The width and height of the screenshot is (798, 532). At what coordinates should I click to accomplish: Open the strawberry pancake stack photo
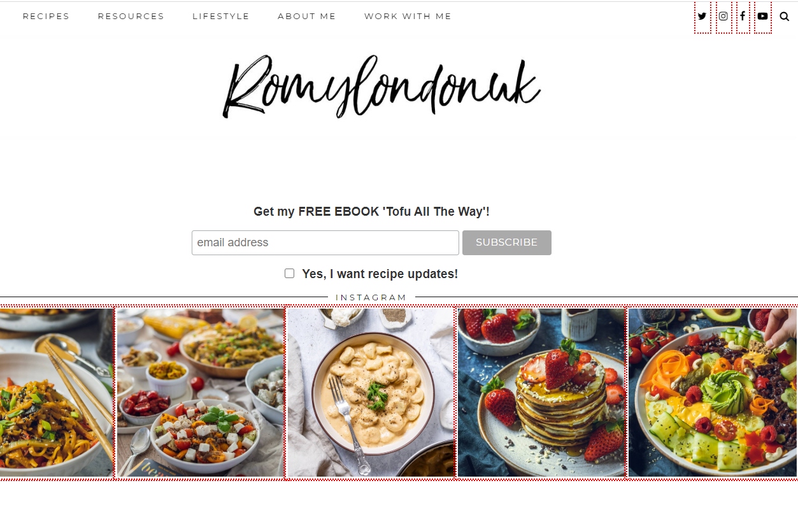(x=541, y=393)
